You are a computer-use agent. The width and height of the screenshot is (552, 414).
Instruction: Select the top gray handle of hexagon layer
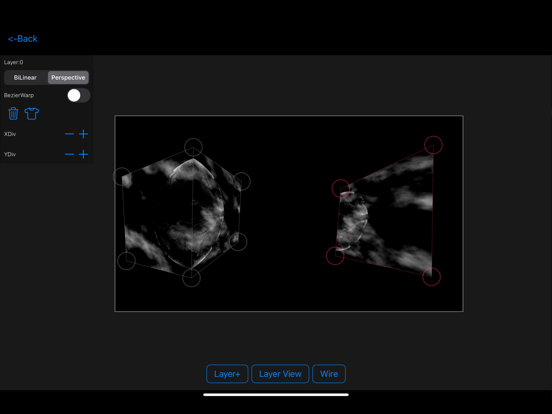pyautogui.click(x=193, y=148)
